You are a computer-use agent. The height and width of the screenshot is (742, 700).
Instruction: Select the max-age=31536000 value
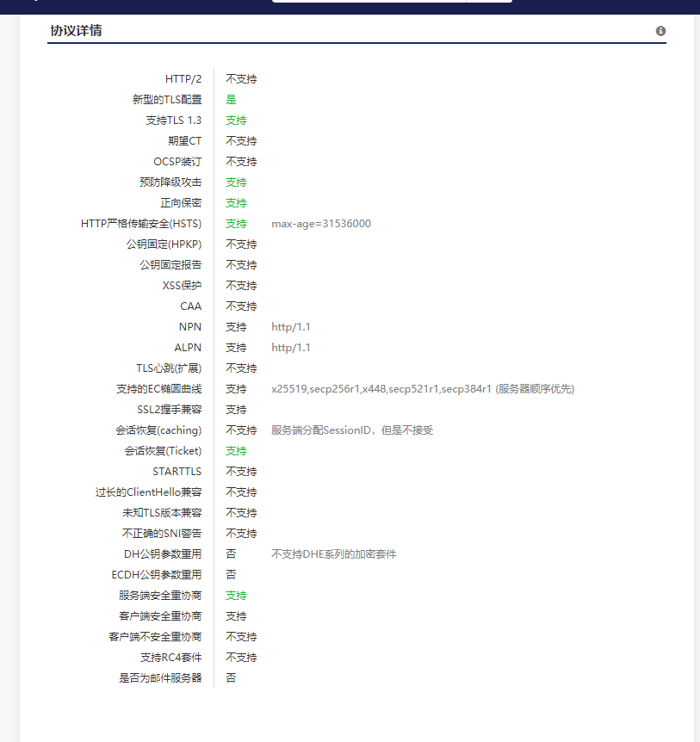click(x=321, y=223)
